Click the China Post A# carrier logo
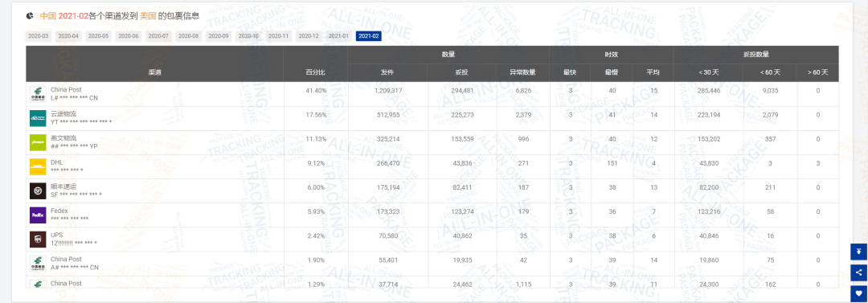The height and width of the screenshot is (303, 868). [38, 264]
